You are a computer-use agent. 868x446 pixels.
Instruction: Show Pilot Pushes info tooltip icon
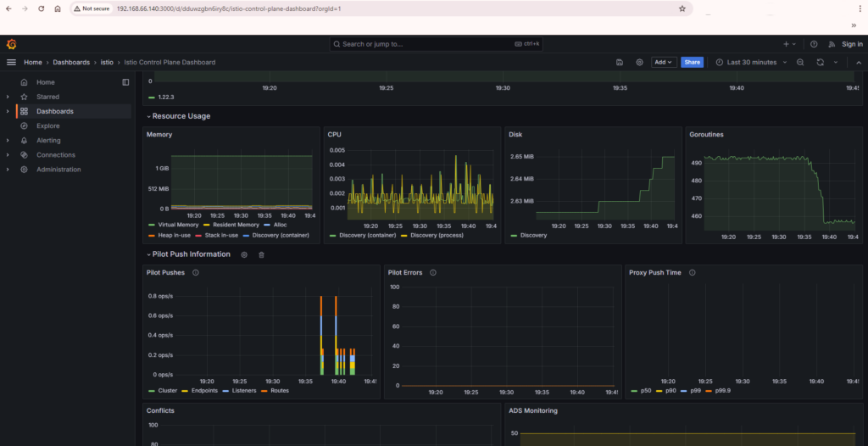pos(196,272)
